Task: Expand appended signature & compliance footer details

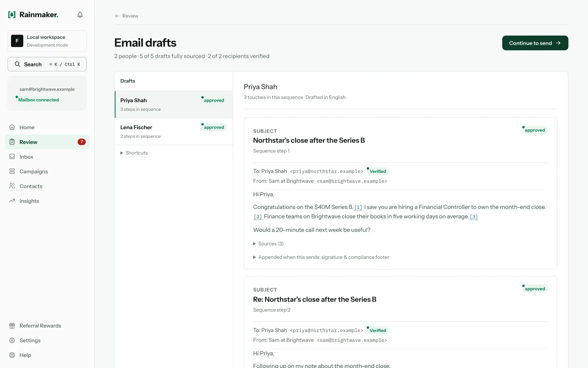Action: click(321, 257)
